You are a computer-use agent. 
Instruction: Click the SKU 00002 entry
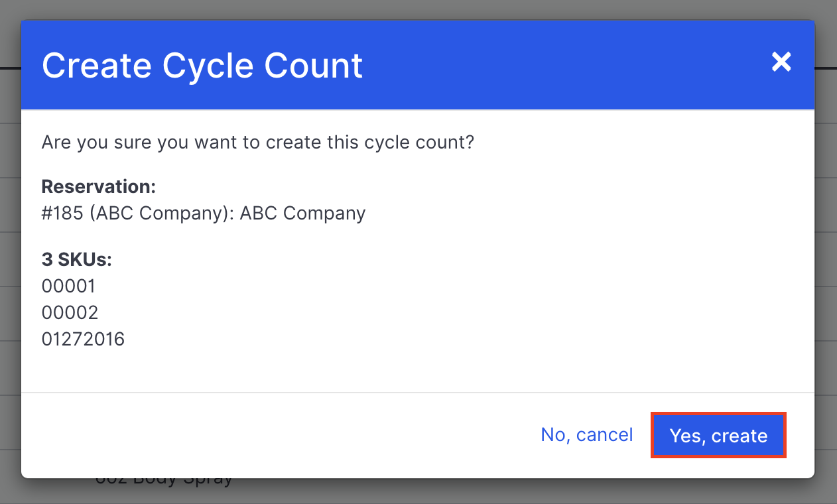[68, 312]
